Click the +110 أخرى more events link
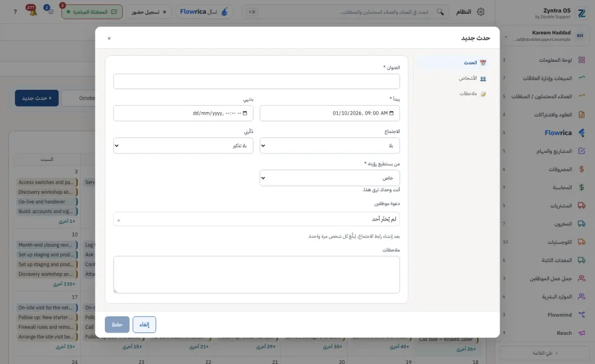The width and height of the screenshot is (595, 364). tap(64, 284)
